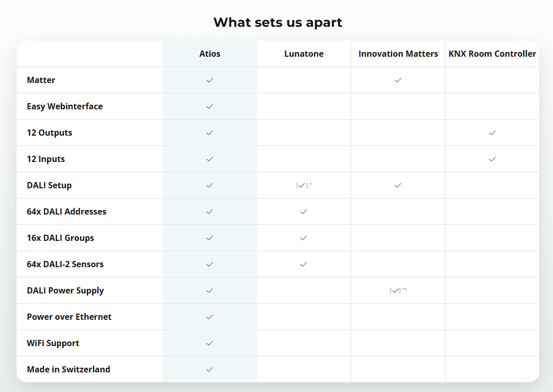Click Atios checkmark for Made in Switzerland
Screen dimensions: 553x392
pyautogui.click(x=209, y=369)
